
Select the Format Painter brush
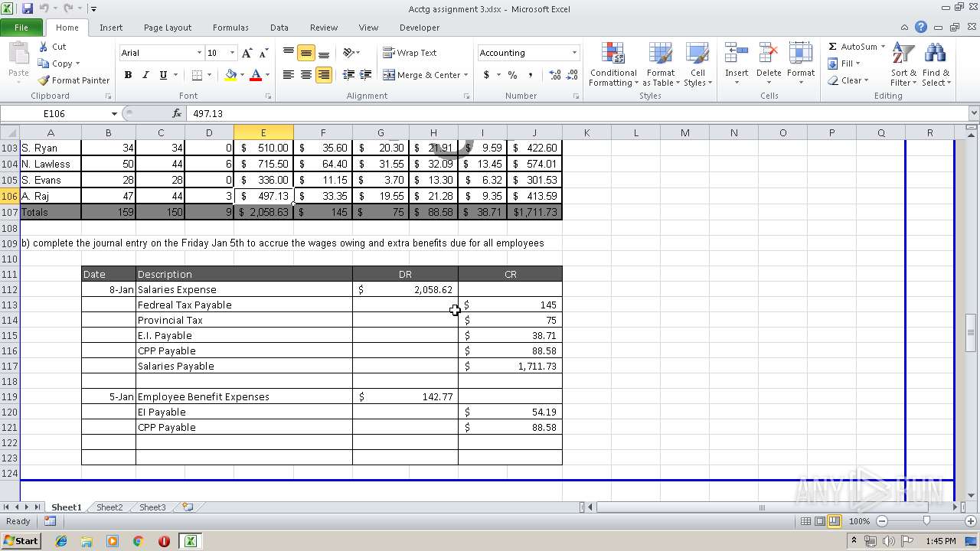73,80
